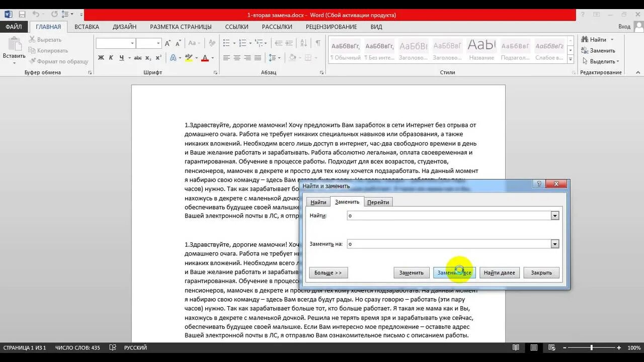Click the Text Effects (A) icon

tap(174, 58)
